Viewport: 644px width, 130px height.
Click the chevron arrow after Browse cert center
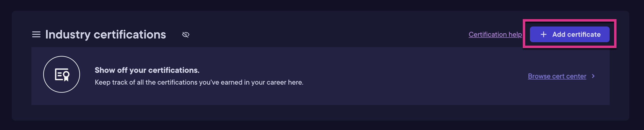click(593, 76)
